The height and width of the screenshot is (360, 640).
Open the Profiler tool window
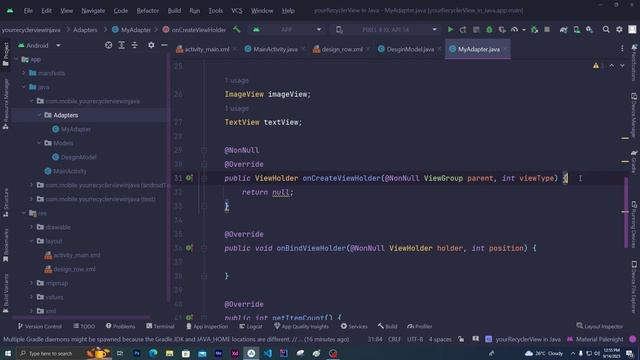[420, 326]
